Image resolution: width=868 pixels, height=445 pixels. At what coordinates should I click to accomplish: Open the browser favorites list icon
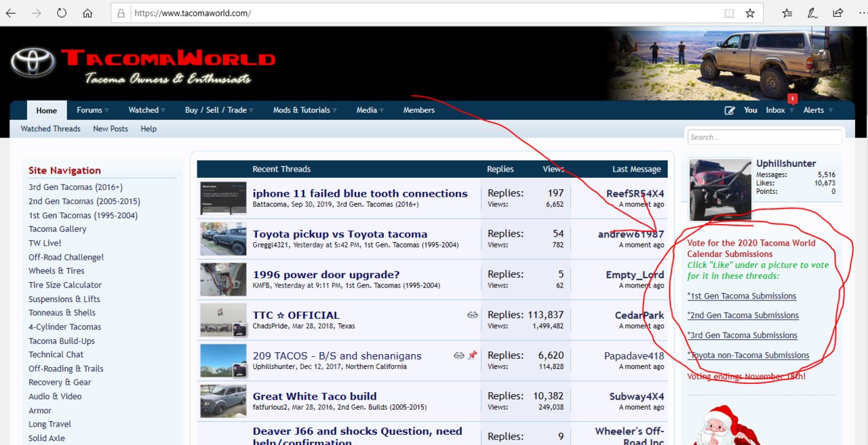coord(787,13)
